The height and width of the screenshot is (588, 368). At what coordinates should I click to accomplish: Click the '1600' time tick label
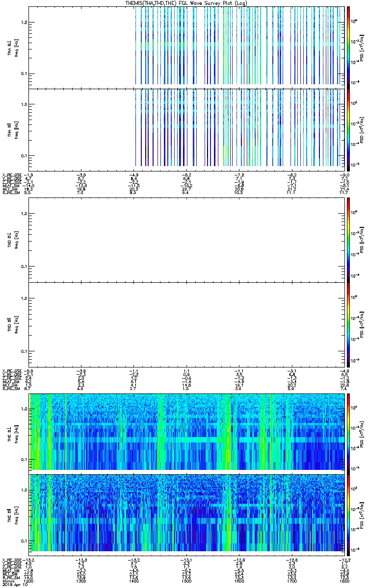[239, 582]
